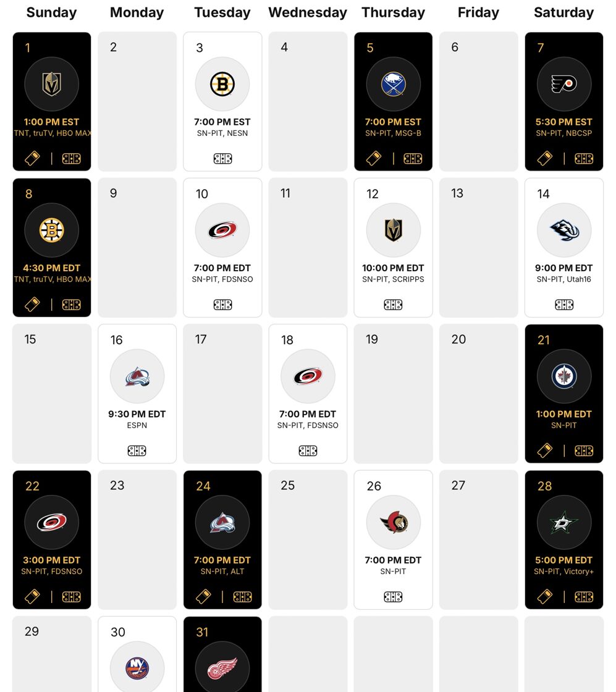This screenshot has height=692, width=616.
Task: Click the rink icon on day 10
Action: [222, 305]
